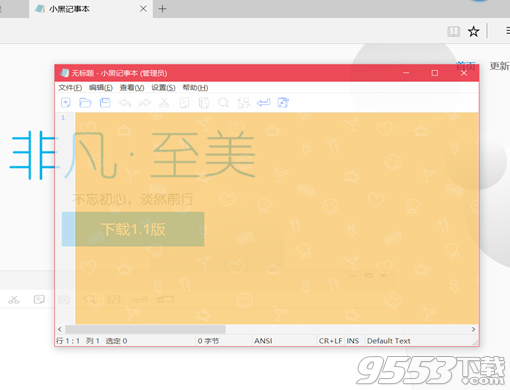Click the replace icon in the toolbar
Viewport: 510px width, 390px height.
(x=244, y=103)
